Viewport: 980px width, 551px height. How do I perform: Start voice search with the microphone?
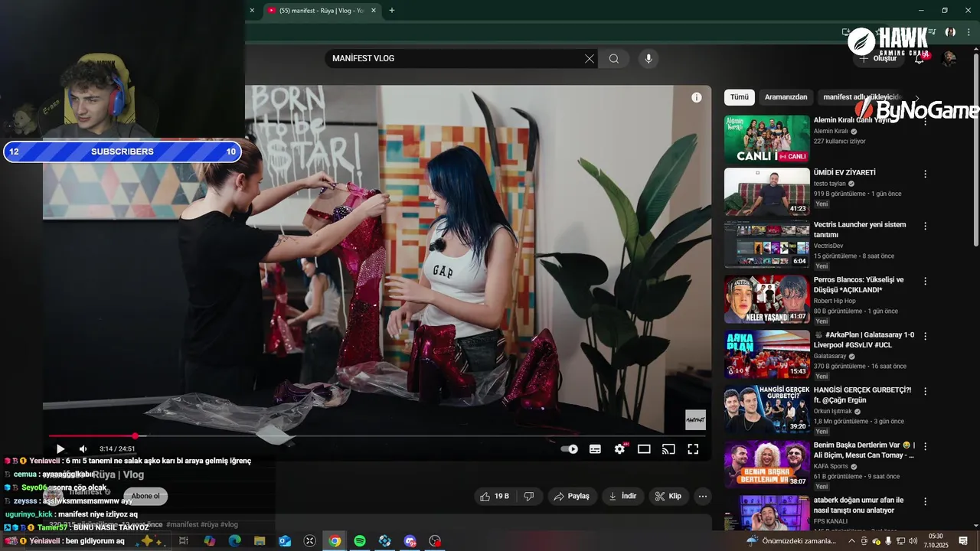648,59
